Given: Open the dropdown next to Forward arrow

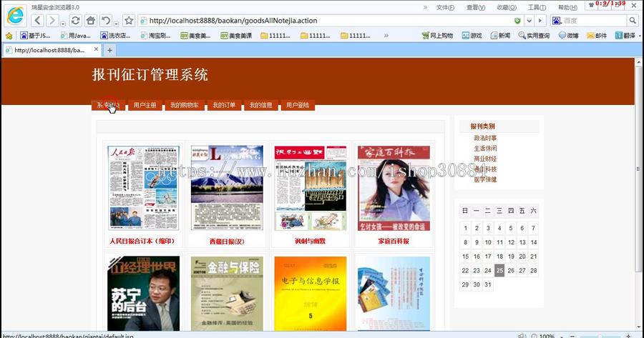Looking at the screenshot, I should (63, 24).
